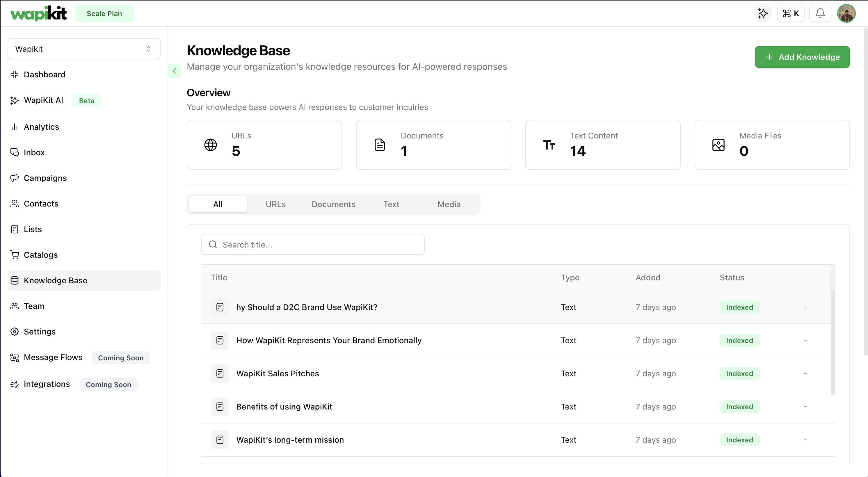This screenshot has width=868, height=477.
Task: Focus the Search title input field
Action: point(313,245)
